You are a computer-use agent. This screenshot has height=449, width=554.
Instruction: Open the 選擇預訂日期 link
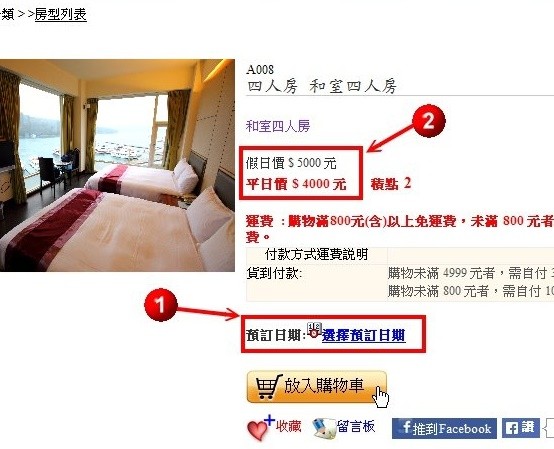tap(364, 335)
